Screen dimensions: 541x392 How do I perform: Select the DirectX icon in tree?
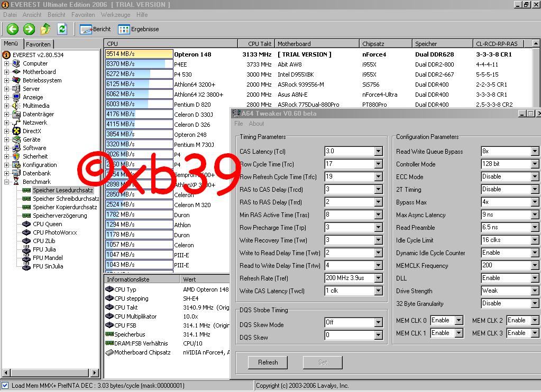click(x=16, y=131)
